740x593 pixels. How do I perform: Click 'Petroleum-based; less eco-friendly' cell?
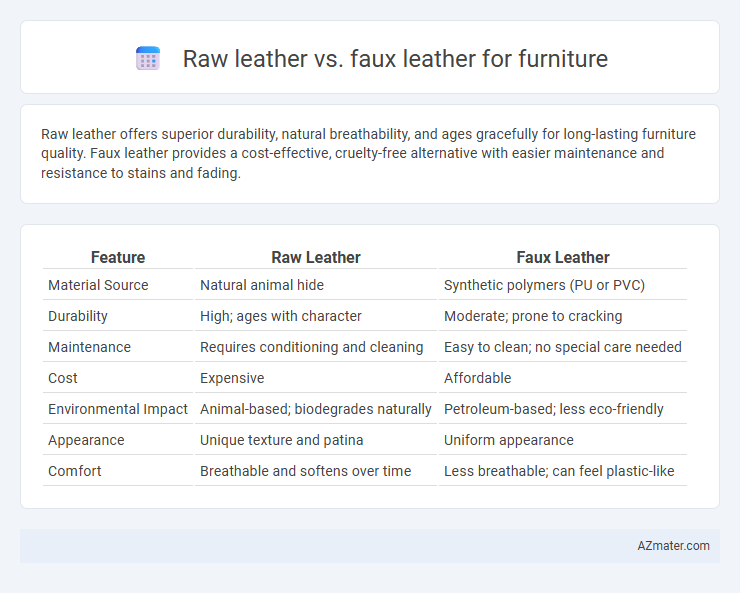coord(554,409)
